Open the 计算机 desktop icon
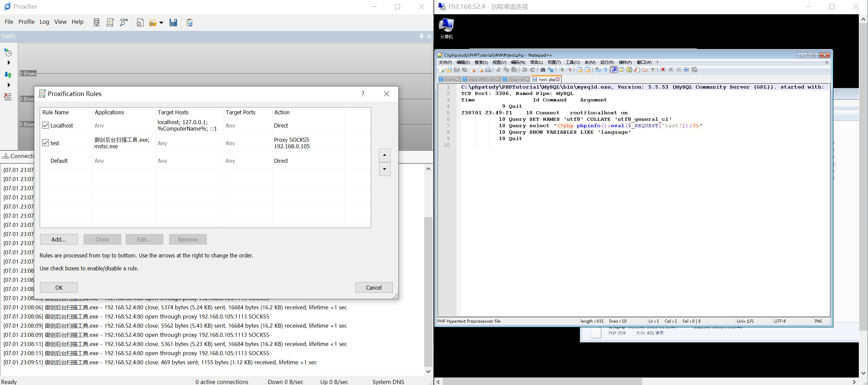Image resolution: width=868 pixels, height=385 pixels. coord(446,28)
